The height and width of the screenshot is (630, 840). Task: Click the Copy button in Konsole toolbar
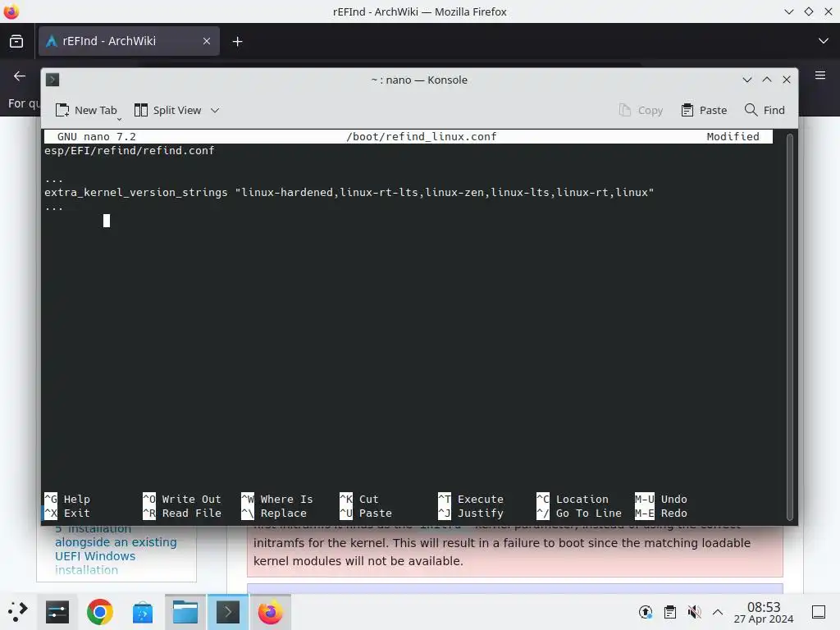point(641,111)
